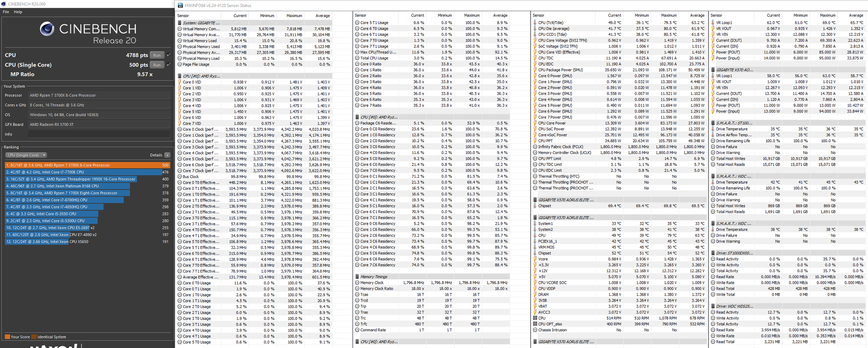This screenshot has height=348, width=868.
Task: Click the icon beside Chassis Intrusion
Action: [535, 330]
